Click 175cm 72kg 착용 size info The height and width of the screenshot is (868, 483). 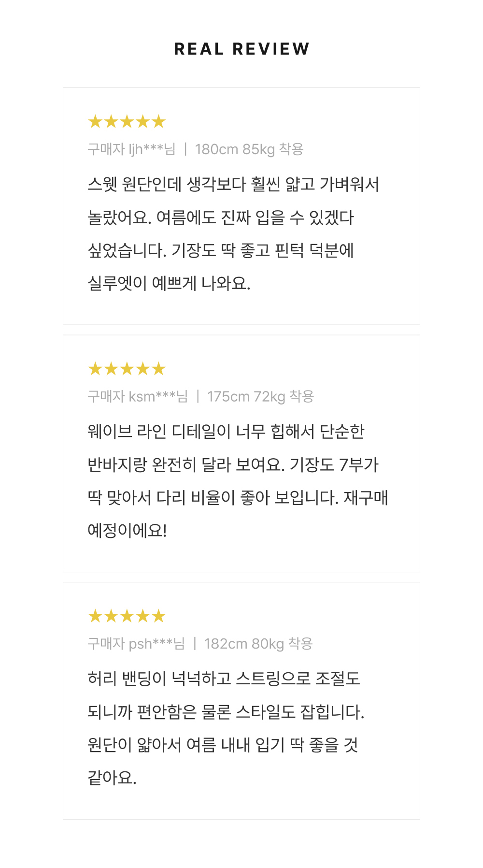click(261, 396)
